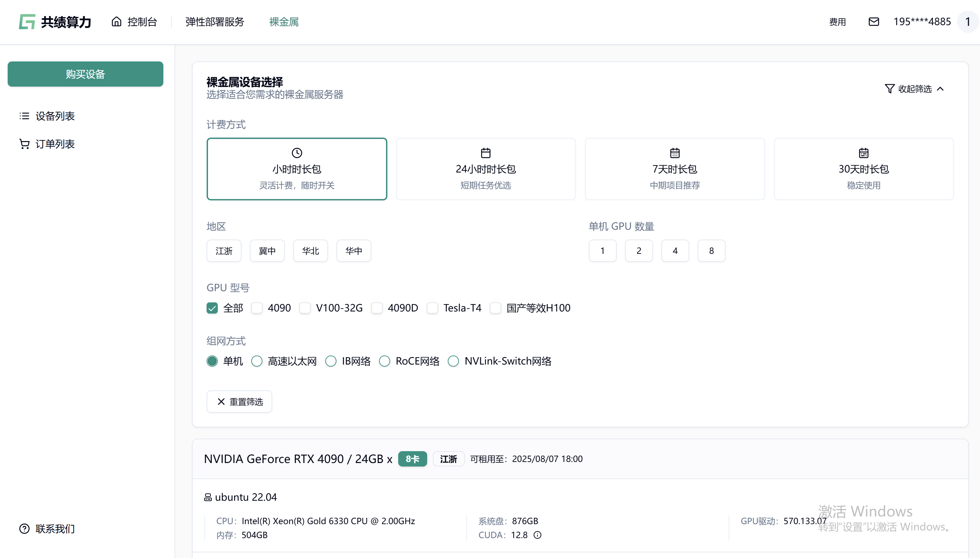This screenshot has width=980, height=558.
Task: Choose the 24小时时长包 billing card
Action: pos(485,169)
